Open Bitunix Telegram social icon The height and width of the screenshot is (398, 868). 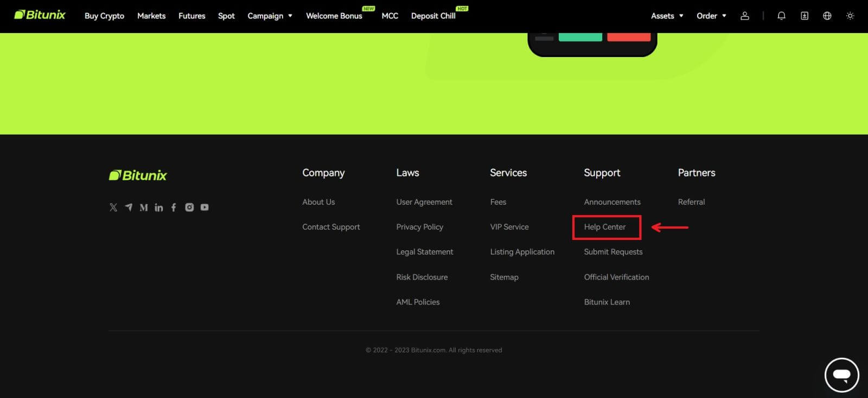point(129,207)
